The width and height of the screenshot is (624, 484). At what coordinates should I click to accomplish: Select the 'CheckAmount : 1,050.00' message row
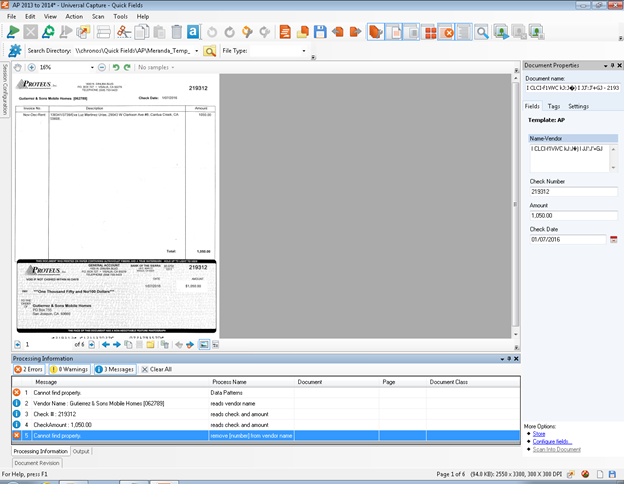pos(266,425)
